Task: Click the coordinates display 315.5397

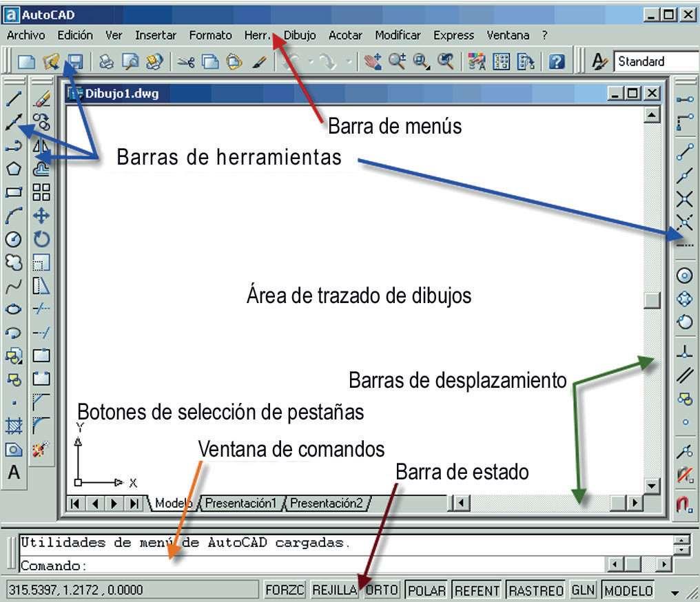Action: (133, 590)
